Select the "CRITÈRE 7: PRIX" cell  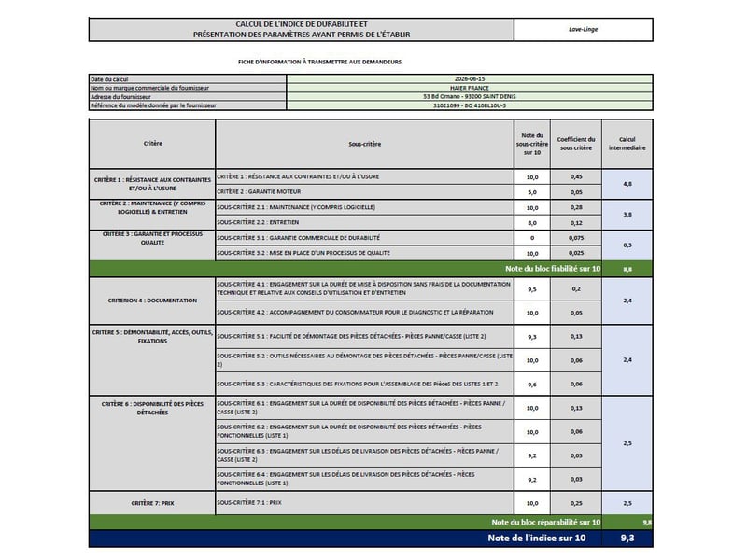coord(152,503)
